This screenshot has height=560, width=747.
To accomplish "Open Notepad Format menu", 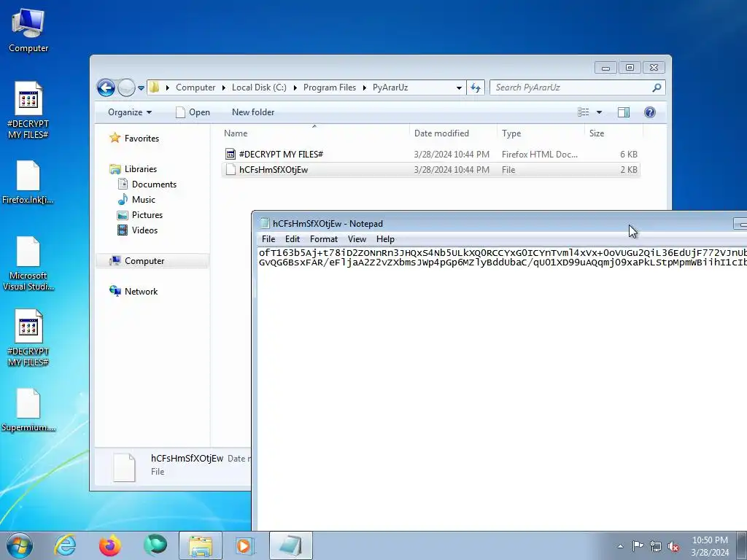I will click(323, 239).
